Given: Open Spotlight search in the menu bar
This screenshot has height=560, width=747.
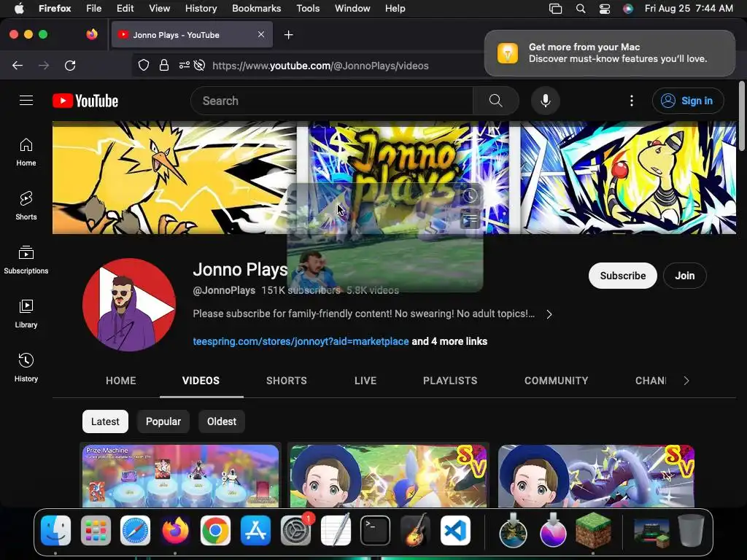Looking at the screenshot, I should [580, 9].
